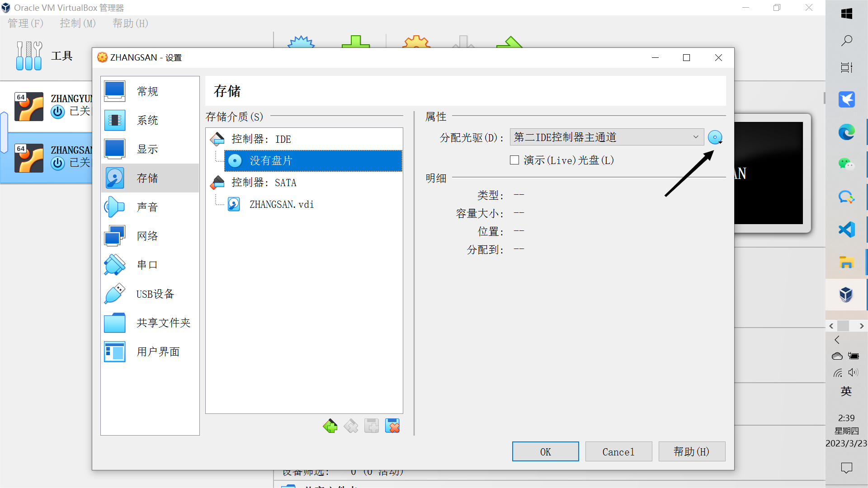Open Windows search icon
This screenshot has height=488, width=868.
point(846,41)
